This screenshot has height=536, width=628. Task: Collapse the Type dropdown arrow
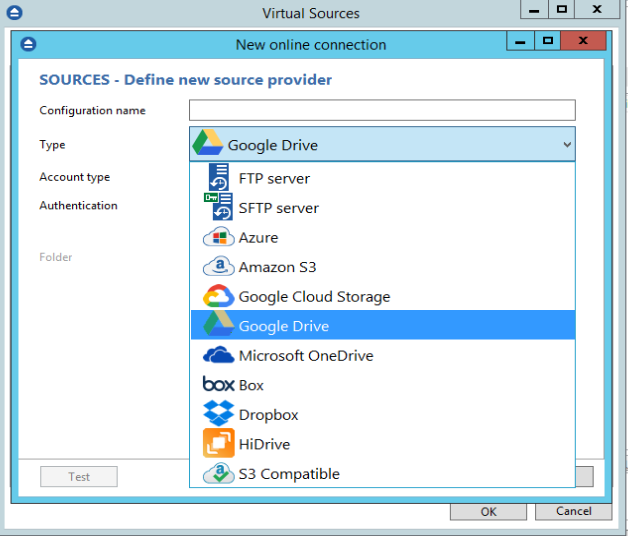tap(567, 145)
